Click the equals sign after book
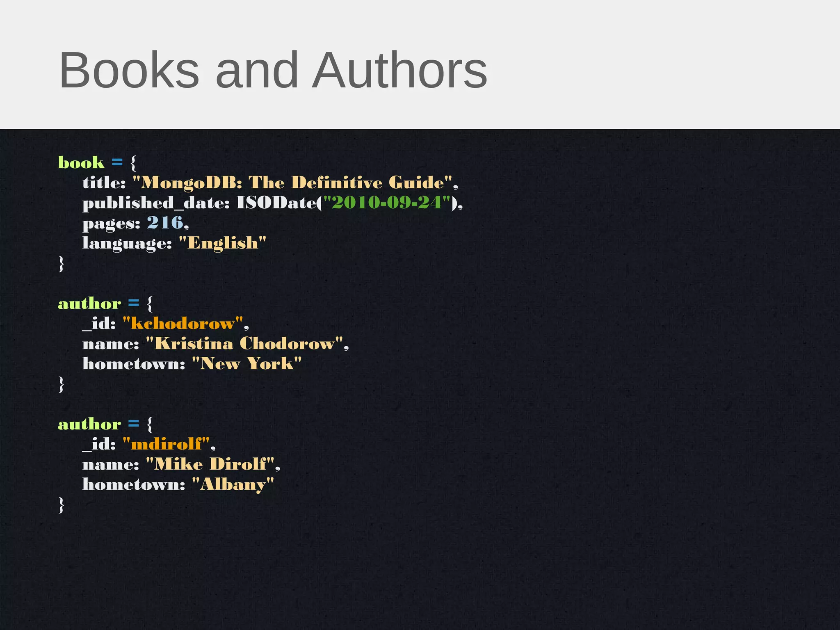The height and width of the screenshot is (630, 840). click(117, 163)
